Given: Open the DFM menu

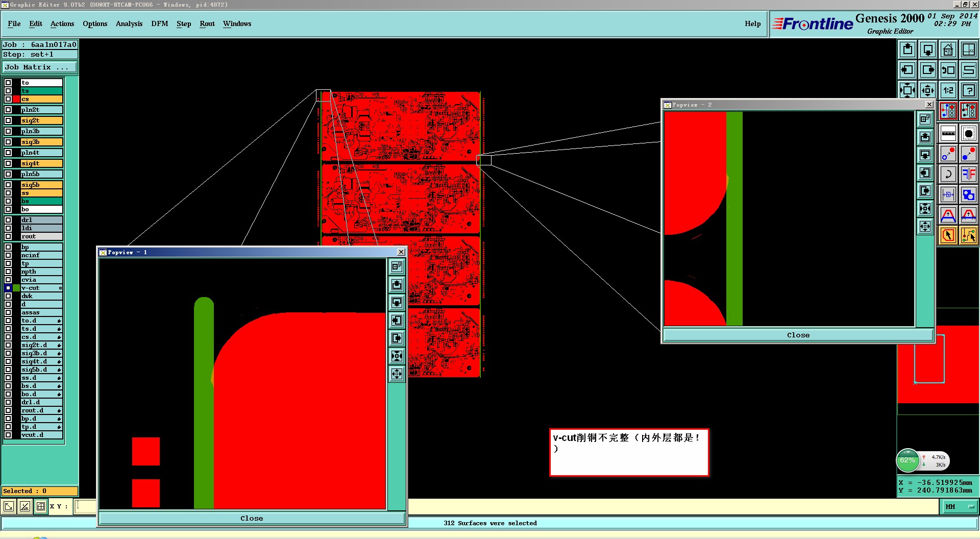Looking at the screenshot, I should 160,23.
